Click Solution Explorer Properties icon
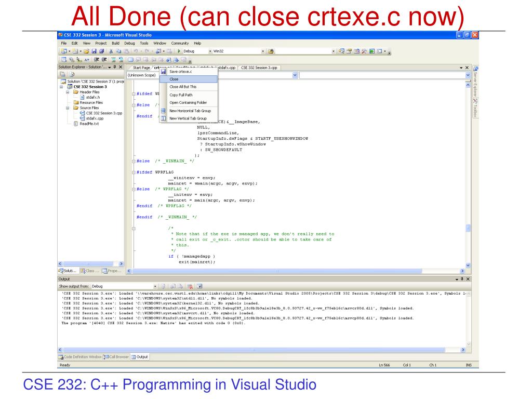Screen dimensions: 532x399 click(x=62, y=74)
